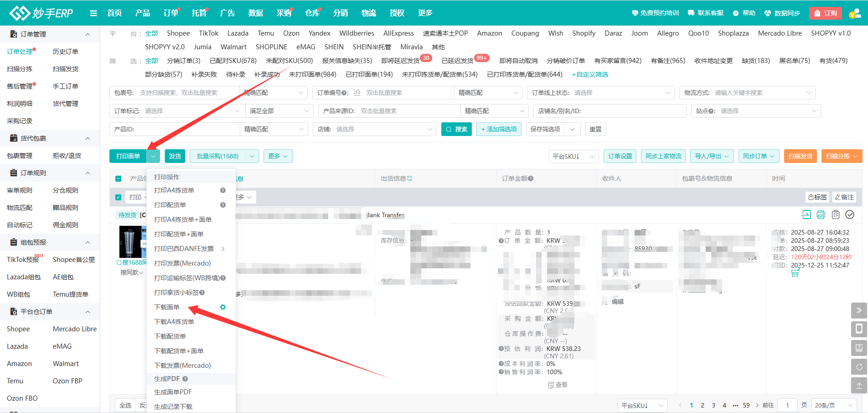Go to page 2 in pagination
This screenshot has width=868, height=413.
coord(703,405)
